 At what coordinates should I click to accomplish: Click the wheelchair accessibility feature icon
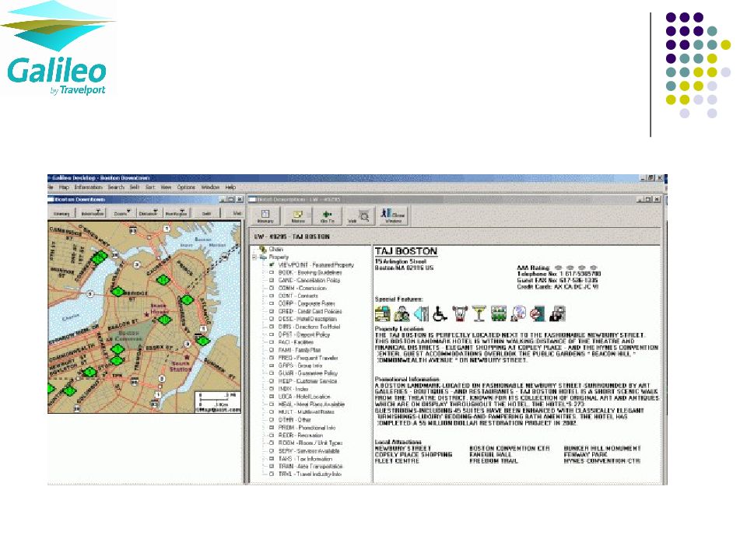(440, 313)
